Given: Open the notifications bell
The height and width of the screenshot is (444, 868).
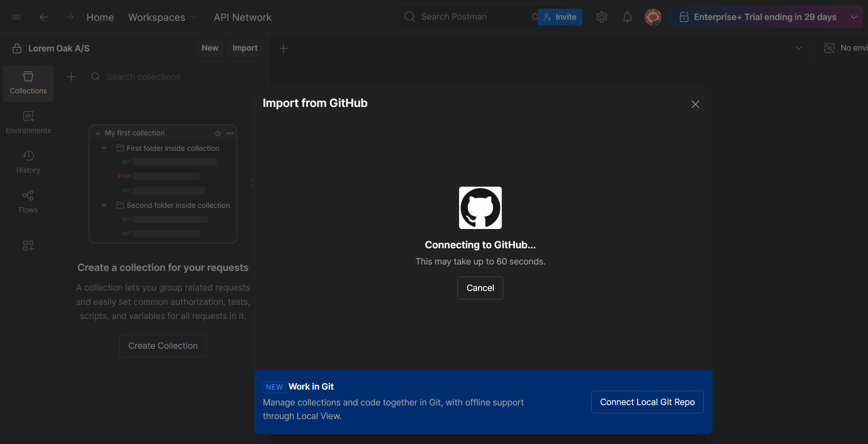Looking at the screenshot, I should tap(627, 17).
